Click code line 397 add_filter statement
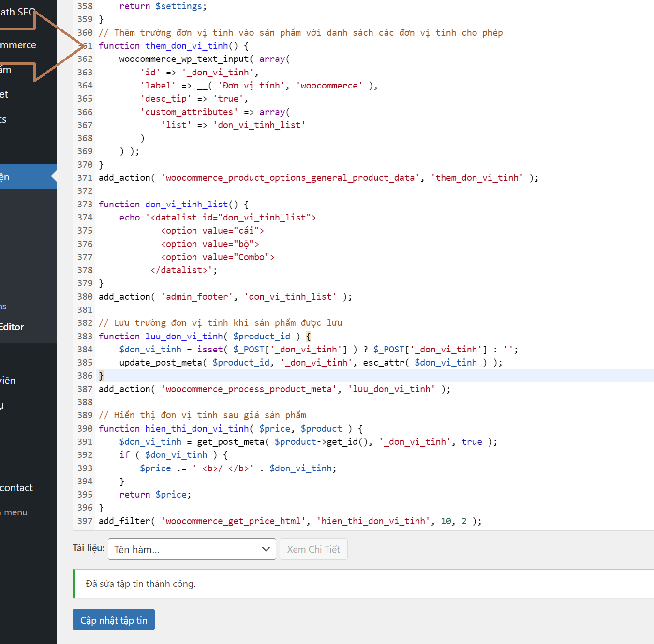The image size is (654, 644). (x=290, y=521)
